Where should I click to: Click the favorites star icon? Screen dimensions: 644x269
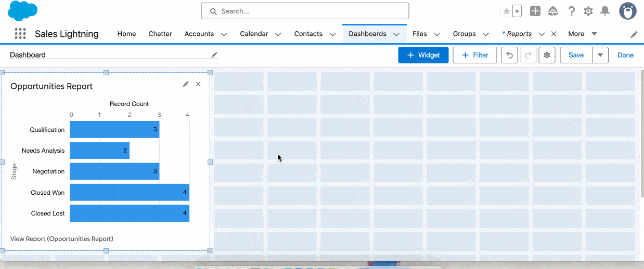506,11
